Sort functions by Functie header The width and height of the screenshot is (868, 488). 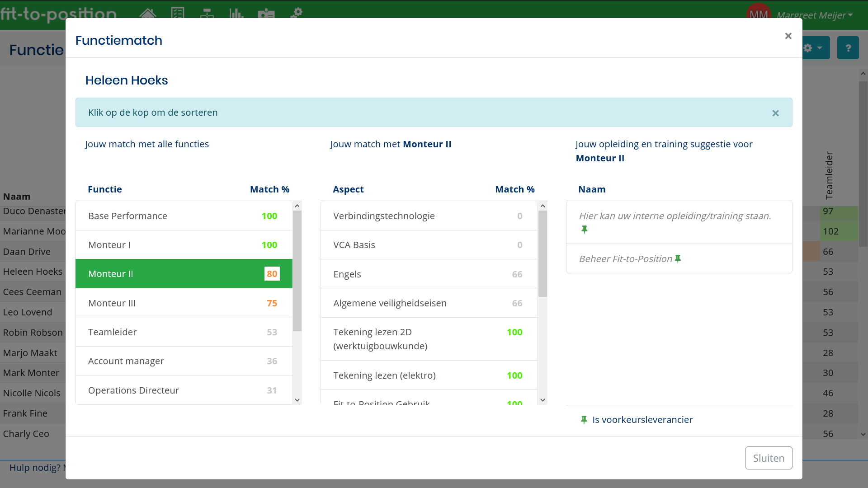pos(105,189)
